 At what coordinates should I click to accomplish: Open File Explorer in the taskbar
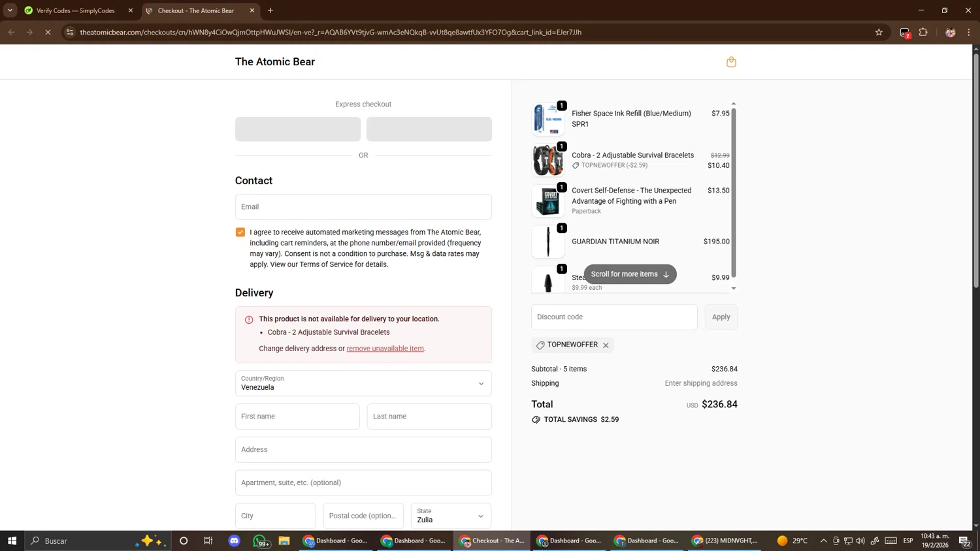284,541
